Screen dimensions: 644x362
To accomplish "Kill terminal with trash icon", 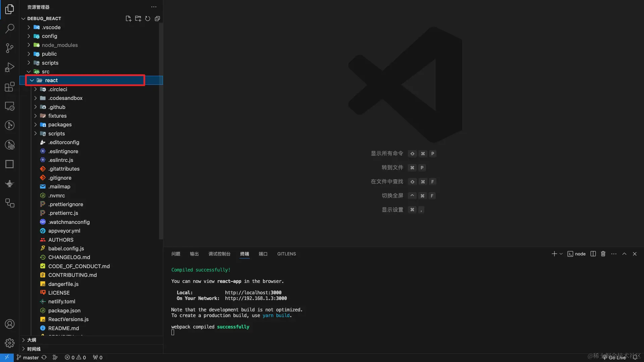I will (603, 254).
